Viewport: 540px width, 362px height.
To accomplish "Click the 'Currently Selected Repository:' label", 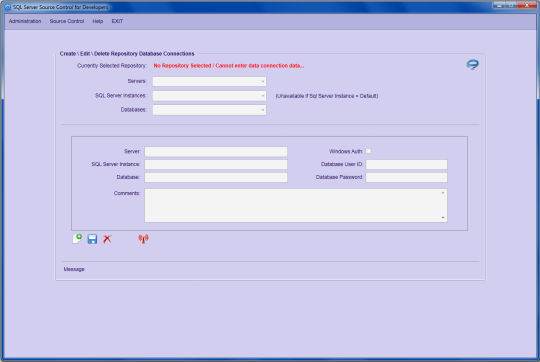I will point(112,66).
